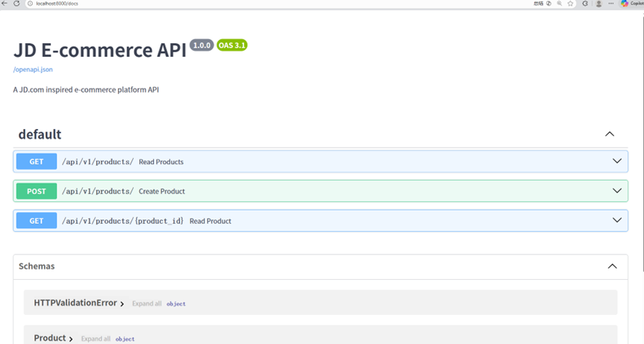Reload the page with the refresh icon

tap(16, 4)
